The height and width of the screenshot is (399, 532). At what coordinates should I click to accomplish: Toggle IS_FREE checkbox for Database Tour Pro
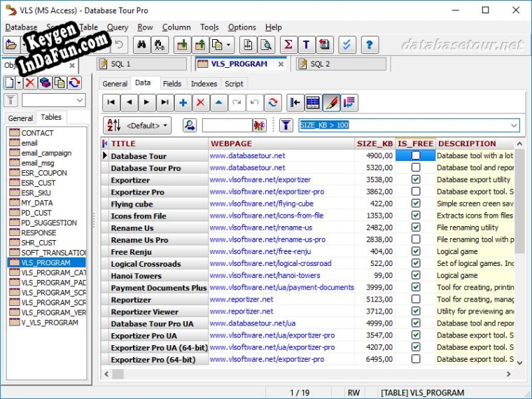[416, 167]
